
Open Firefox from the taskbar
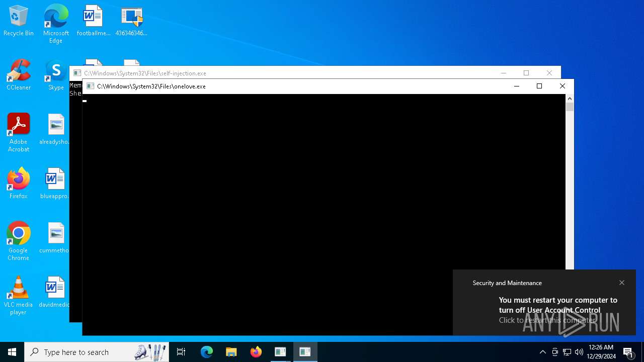click(x=256, y=352)
